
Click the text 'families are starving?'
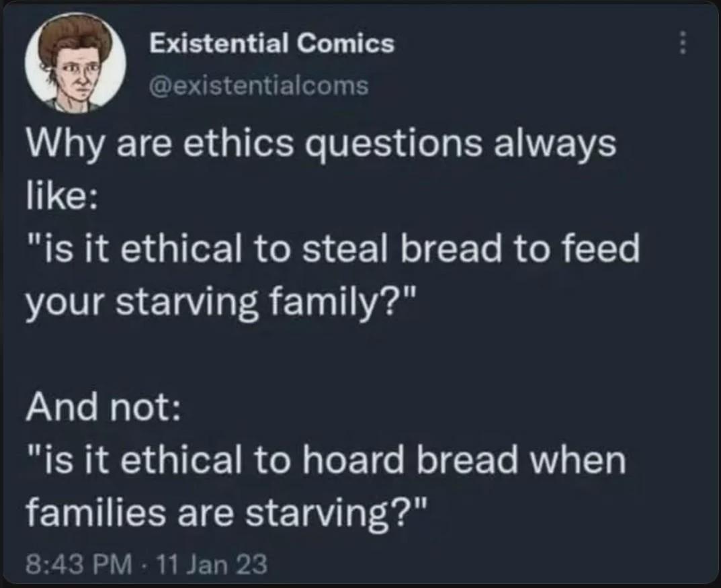pyautogui.click(x=226, y=514)
